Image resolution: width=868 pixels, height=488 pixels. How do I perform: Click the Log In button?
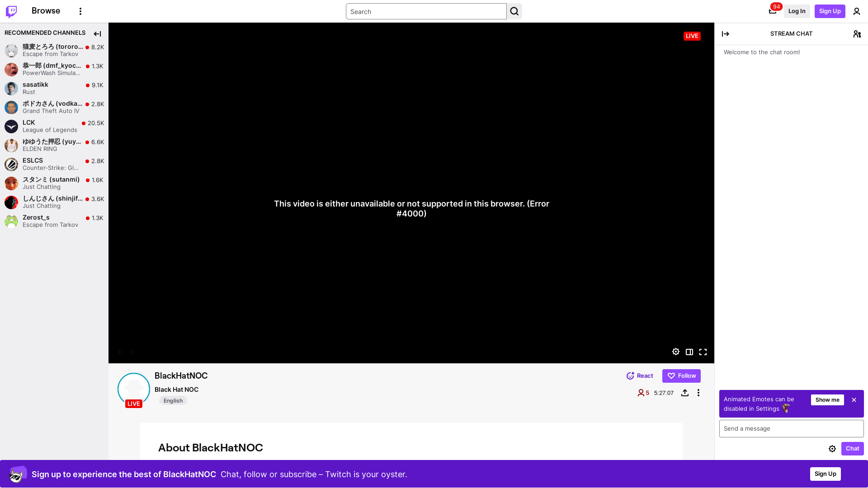pyautogui.click(x=797, y=11)
